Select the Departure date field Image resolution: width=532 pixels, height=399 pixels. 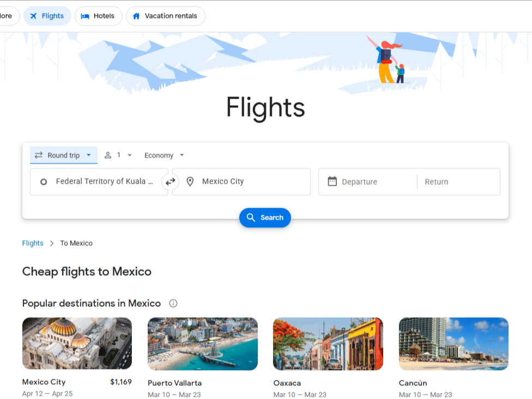[x=368, y=182]
